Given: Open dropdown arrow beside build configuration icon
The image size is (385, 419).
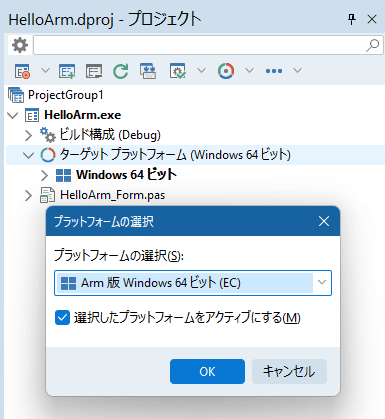Looking at the screenshot, I should 201,70.
